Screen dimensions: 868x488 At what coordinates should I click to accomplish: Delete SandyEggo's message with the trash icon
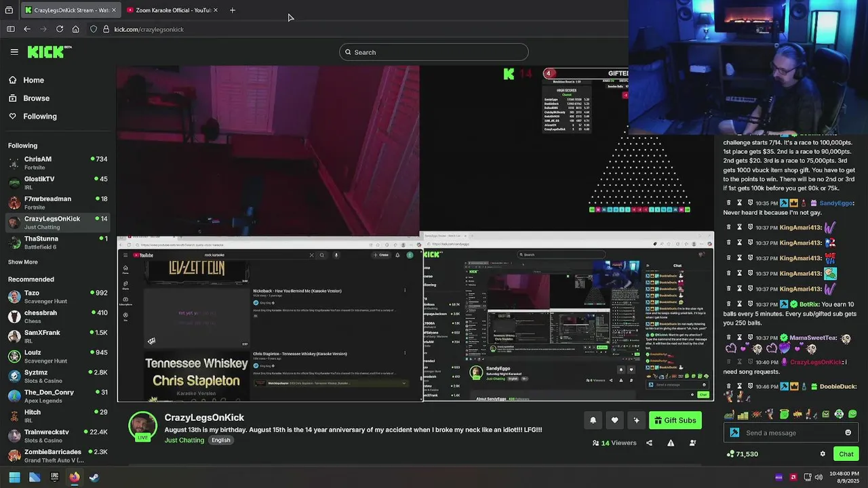tap(729, 203)
